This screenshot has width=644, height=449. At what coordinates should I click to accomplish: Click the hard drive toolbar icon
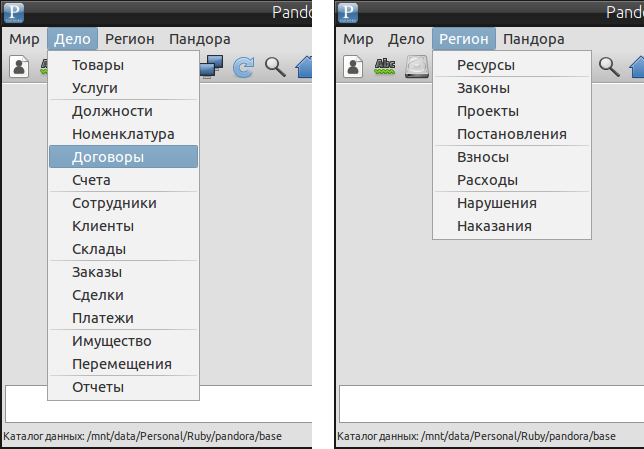pos(417,67)
